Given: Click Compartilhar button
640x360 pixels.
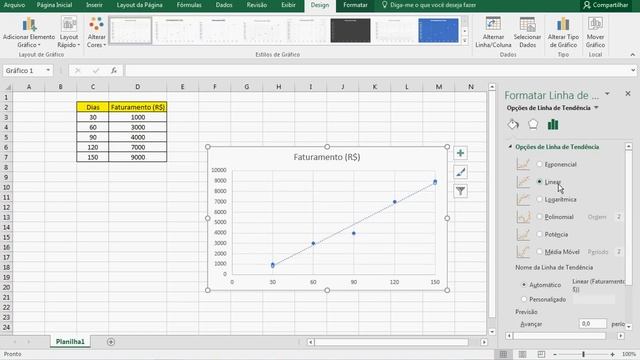Looking at the screenshot, I should [606, 5].
